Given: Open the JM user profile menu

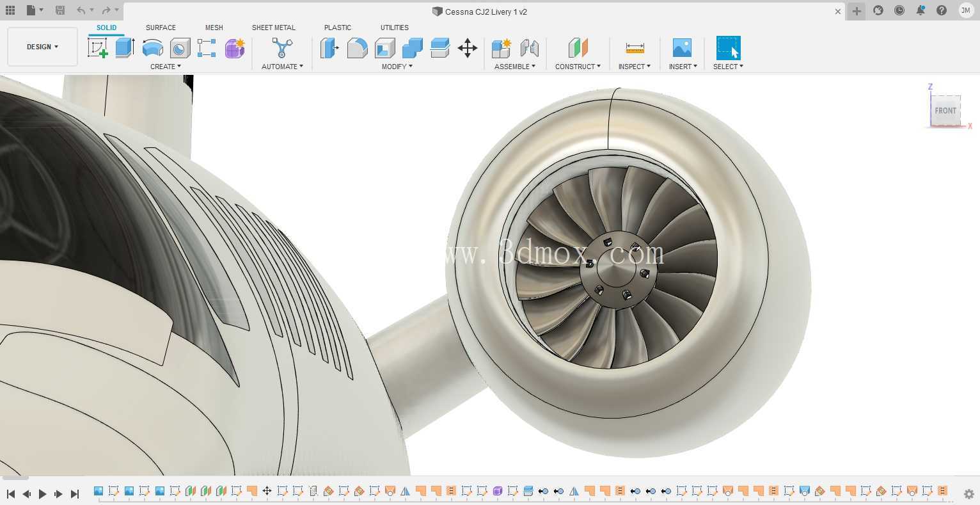Looking at the screenshot, I should click(966, 10).
